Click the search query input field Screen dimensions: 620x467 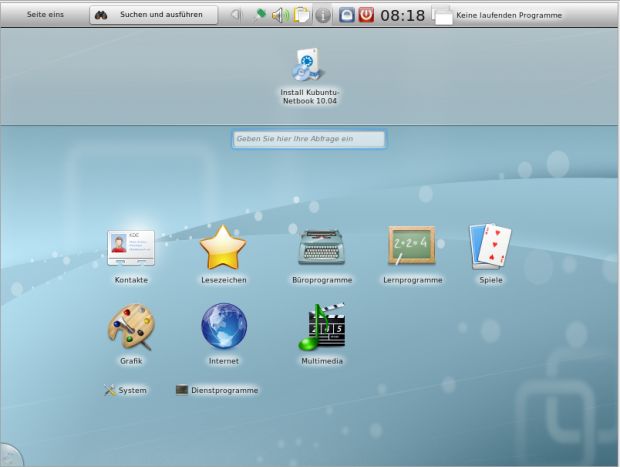309,139
